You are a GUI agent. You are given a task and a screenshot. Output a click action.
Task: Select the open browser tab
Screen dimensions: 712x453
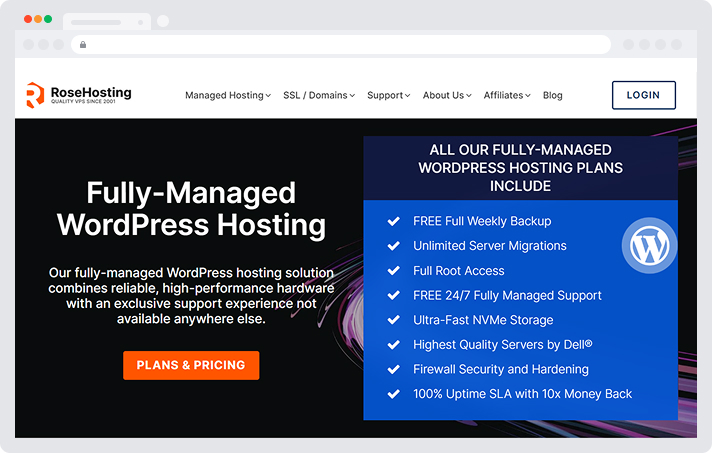107,22
